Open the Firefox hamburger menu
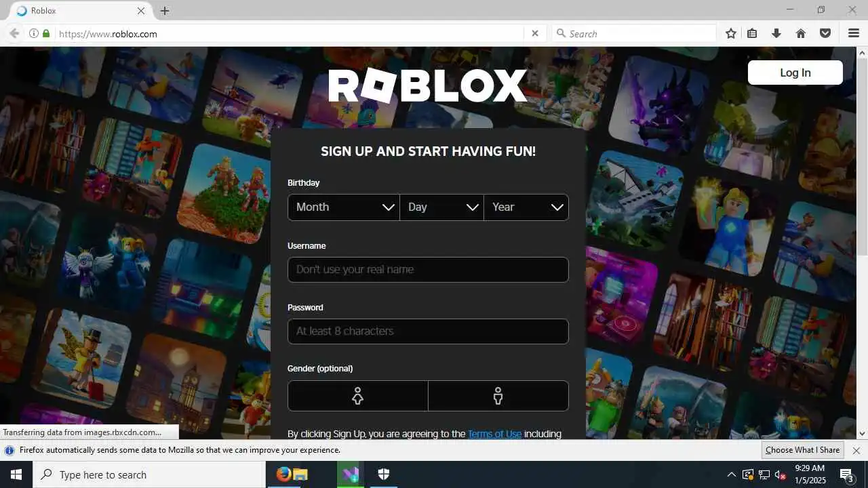The image size is (868, 488). click(x=854, y=33)
